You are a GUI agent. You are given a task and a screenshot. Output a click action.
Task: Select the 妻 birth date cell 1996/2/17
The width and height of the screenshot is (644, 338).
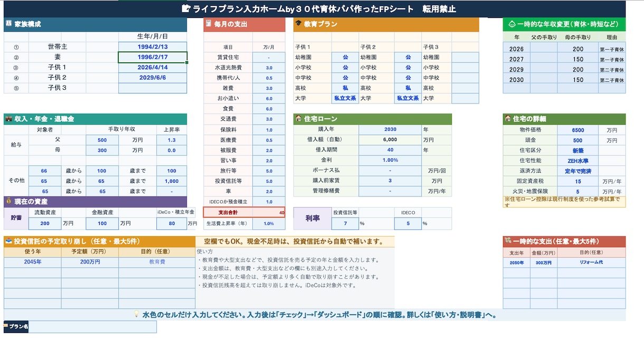pos(152,57)
